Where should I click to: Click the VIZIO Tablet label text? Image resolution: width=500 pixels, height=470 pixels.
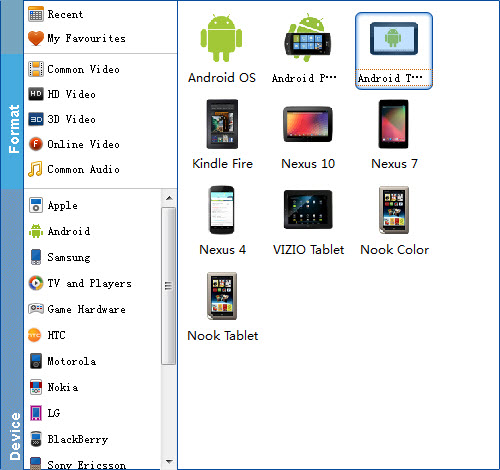pyautogui.click(x=308, y=250)
